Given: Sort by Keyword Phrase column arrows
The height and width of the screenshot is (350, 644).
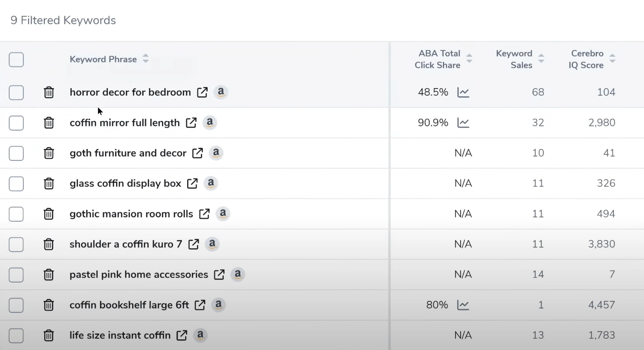Looking at the screenshot, I should click(146, 58).
